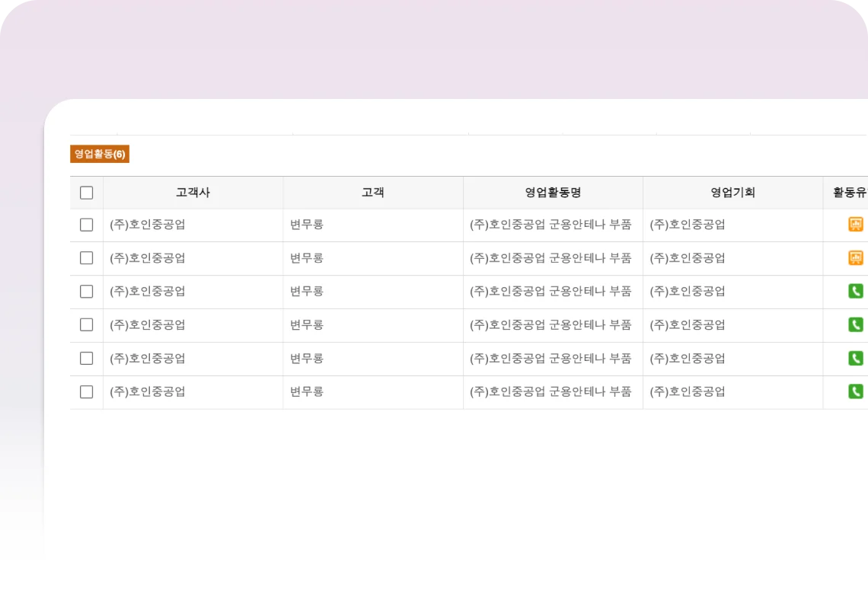The image size is (868, 594).
Task: Toggle the select-all checkbox in the table header
Action: (x=87, y=193)
